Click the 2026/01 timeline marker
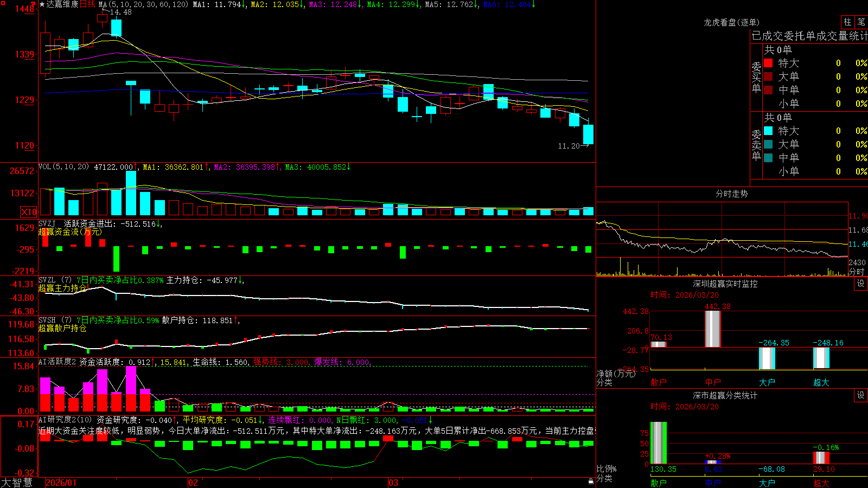This screenshot has height=488, width=868. coord(61,483)
